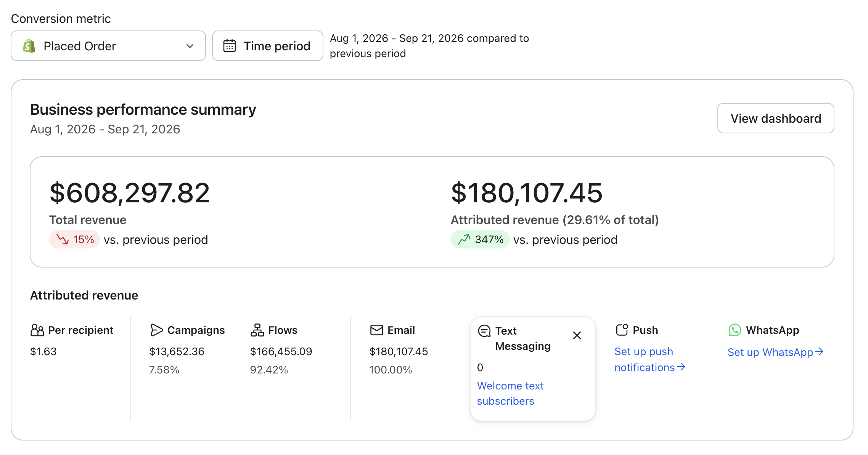The image size is (868, 455).
Task: Click the Campaigns value $13,652.36
Action: tap(177, 351)
